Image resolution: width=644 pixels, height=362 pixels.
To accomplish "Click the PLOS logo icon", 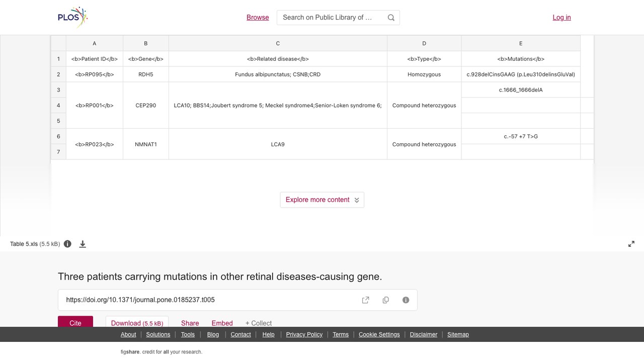I will [73, 17].
